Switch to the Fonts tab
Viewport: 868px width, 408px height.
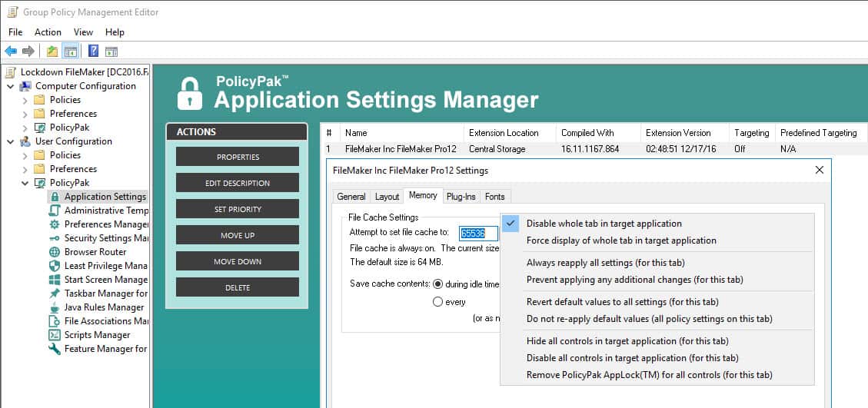pyautogui.click(x=495, y=197)
